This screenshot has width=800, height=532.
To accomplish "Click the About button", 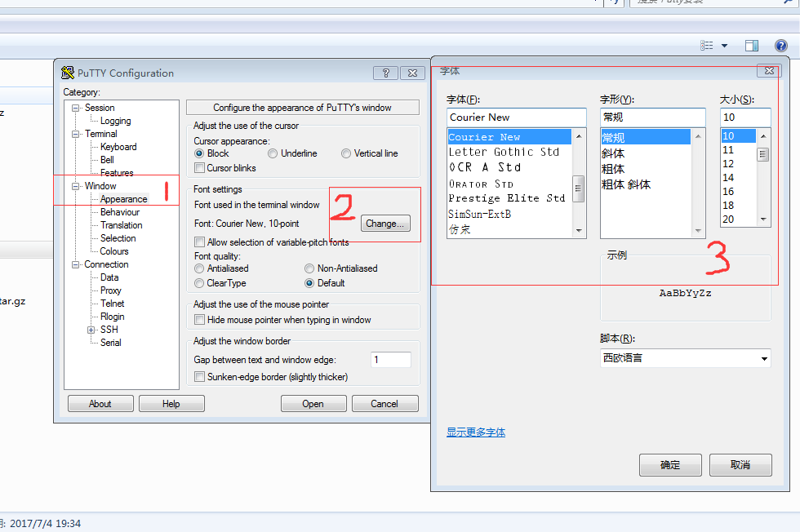I will pos(100,403).
